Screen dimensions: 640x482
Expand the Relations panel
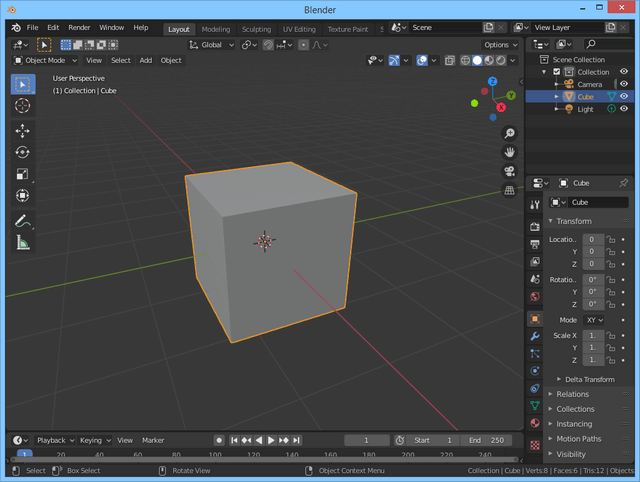click(573, 394)
